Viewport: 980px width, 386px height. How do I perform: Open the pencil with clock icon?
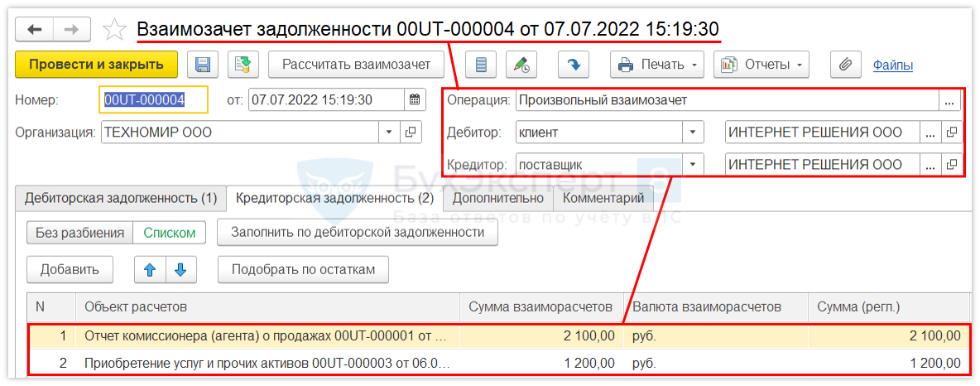coord(521,65)
